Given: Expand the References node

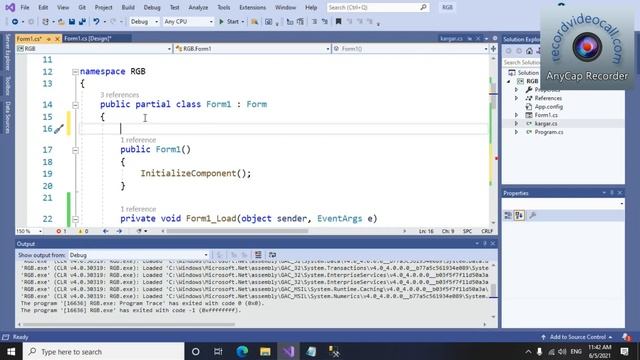Looking at the screenshot, I should pyautogui.click(x=517, y=98).
